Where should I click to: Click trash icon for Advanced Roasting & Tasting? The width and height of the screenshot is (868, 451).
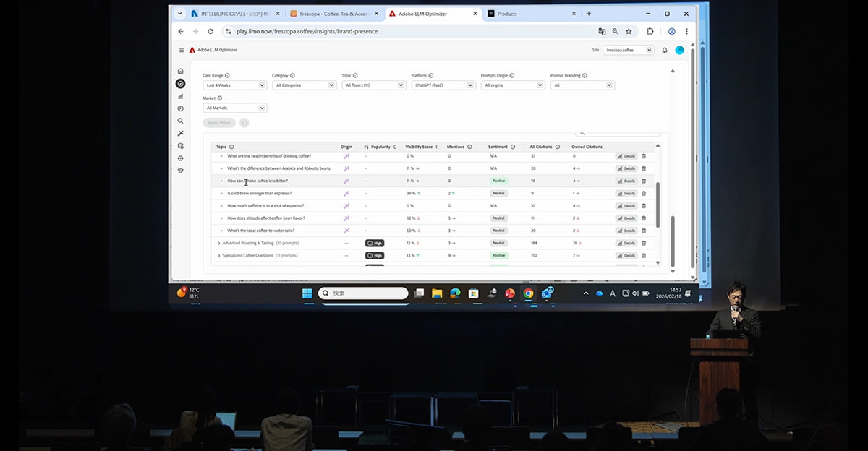tap(644, 243)
